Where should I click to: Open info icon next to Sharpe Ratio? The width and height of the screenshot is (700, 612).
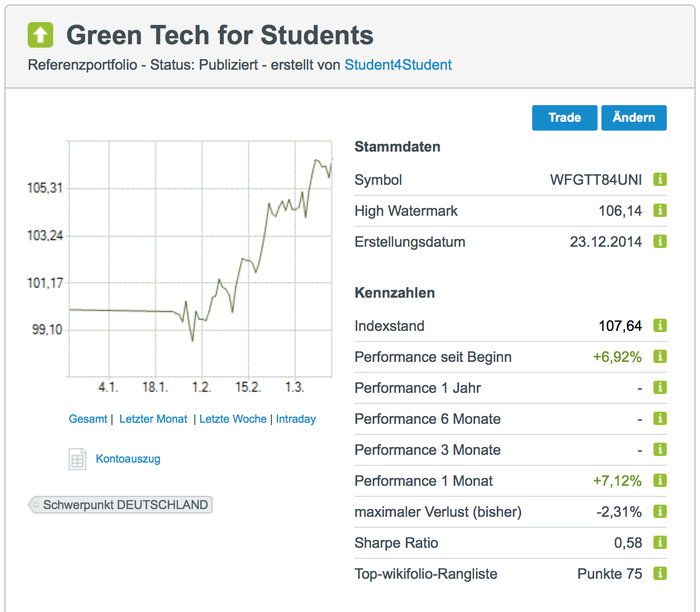point(660,542)
